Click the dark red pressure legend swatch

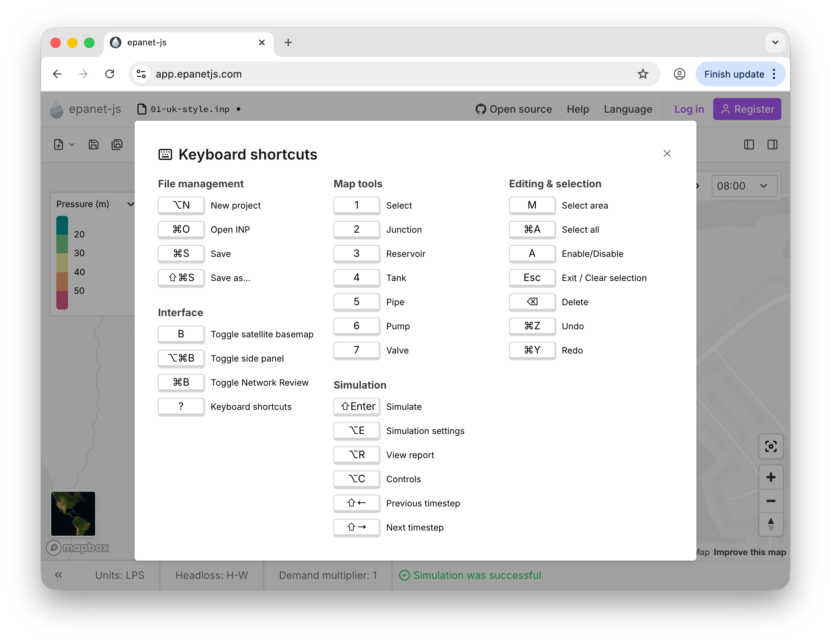(62, 300)
